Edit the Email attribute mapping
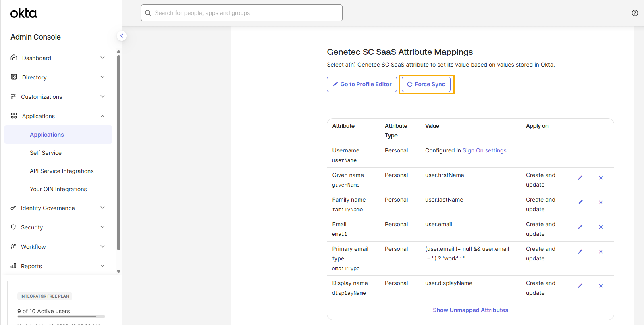The image size is (644, 325). [x=580, y=227]
